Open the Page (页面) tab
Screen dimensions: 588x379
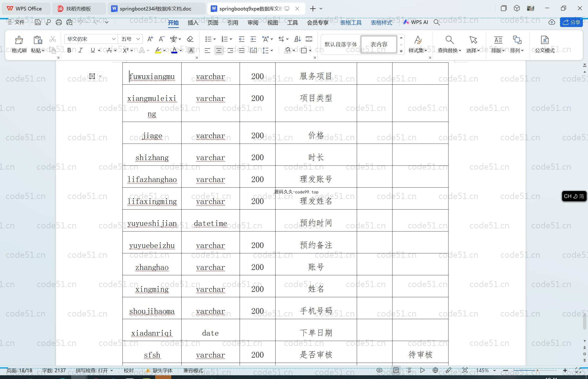pyautogui.click(x=213, y=23)
